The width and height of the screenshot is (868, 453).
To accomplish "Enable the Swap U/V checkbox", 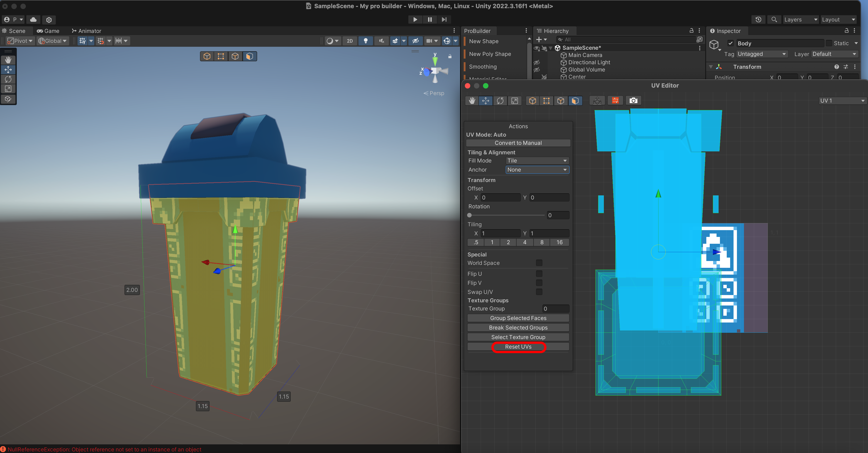I will pyautogui.click(x=539, y=292).
